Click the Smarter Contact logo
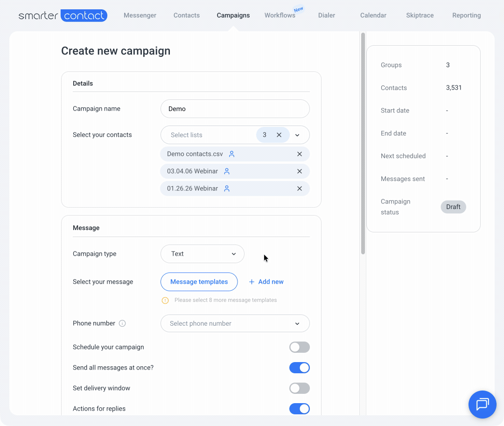Viewport: 504px width, 426px height. point(63,15)
